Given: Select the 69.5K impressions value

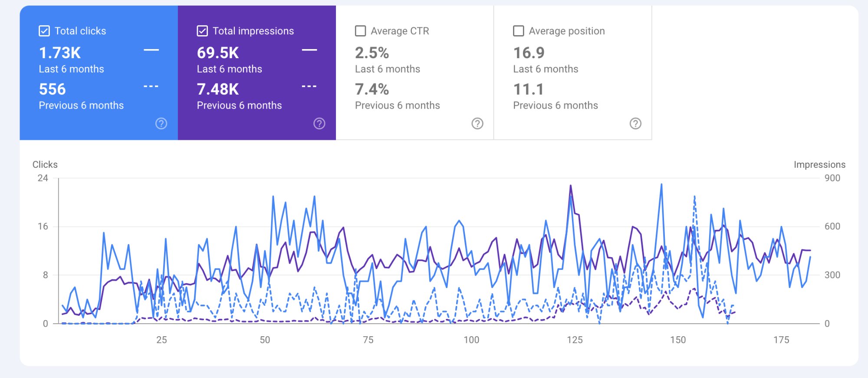Looking at the screenshot, I should point(218,53).
